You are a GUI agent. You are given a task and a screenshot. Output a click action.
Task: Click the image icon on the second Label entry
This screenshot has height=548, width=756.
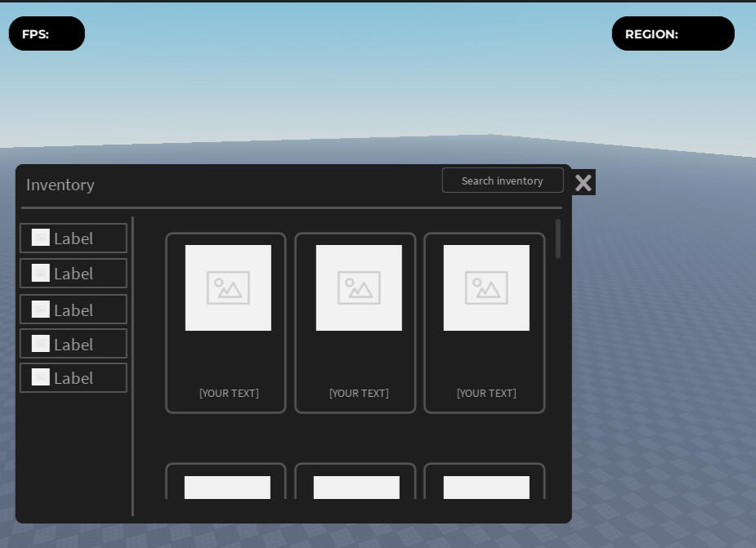[40, 273]
